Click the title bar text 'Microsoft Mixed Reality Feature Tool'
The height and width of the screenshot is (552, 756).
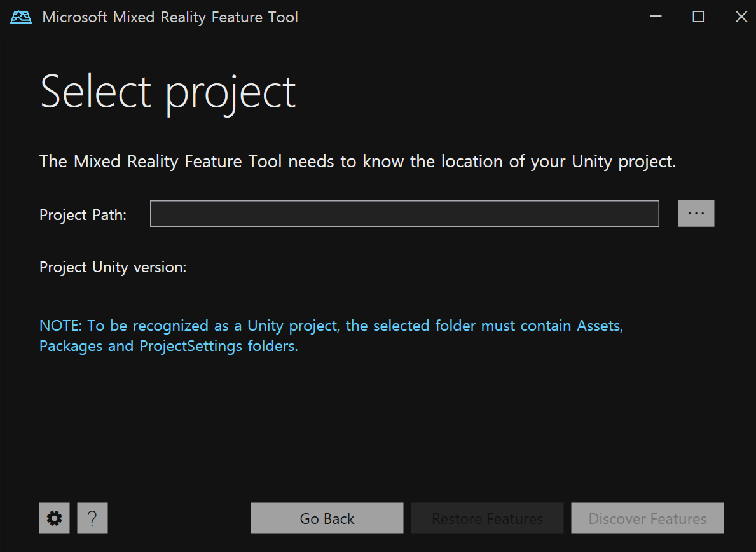coord(170,17)
